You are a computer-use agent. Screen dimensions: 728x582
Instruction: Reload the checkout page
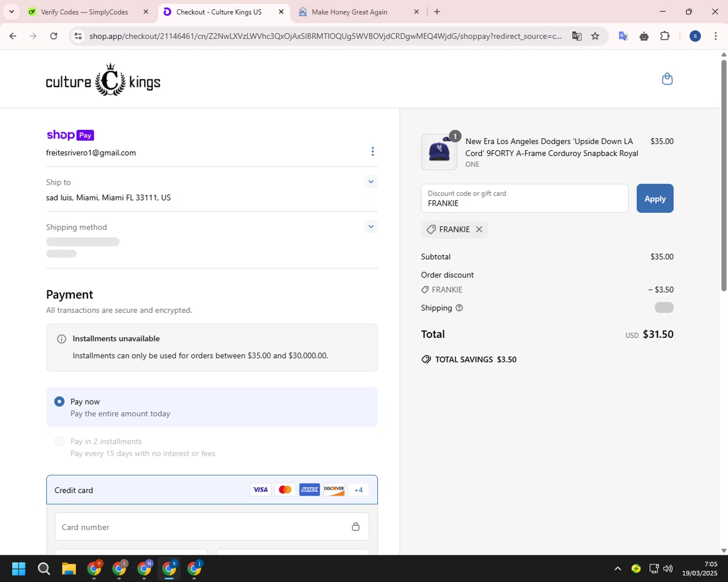click(54, 36)
